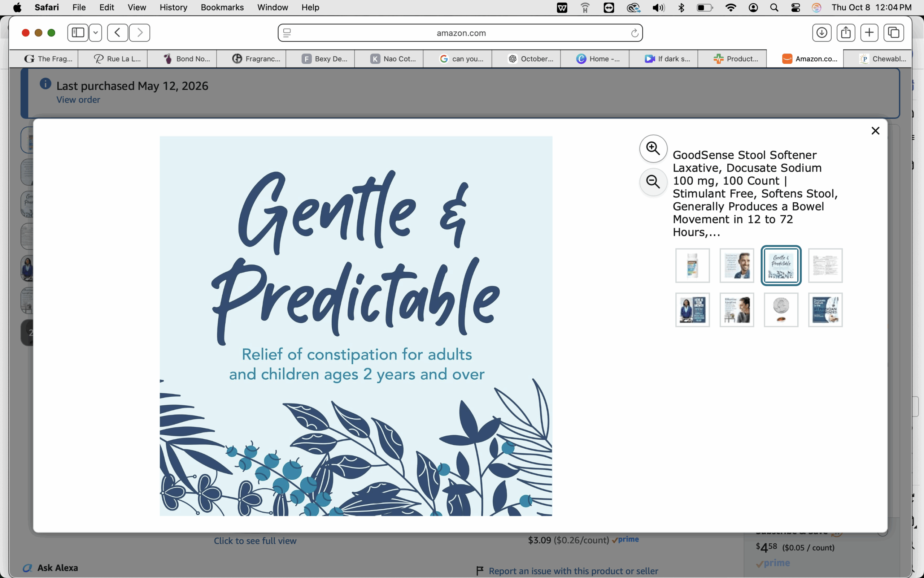The width and height of the screenshot is (924, 578).
Task: Open the File menu
Action: [x=79, y=7]
